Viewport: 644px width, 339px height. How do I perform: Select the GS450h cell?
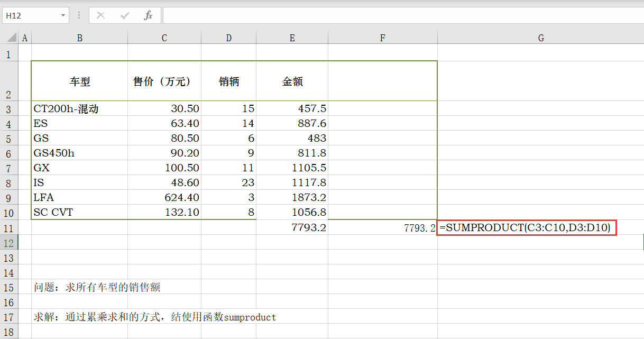[x=79, y=153]
